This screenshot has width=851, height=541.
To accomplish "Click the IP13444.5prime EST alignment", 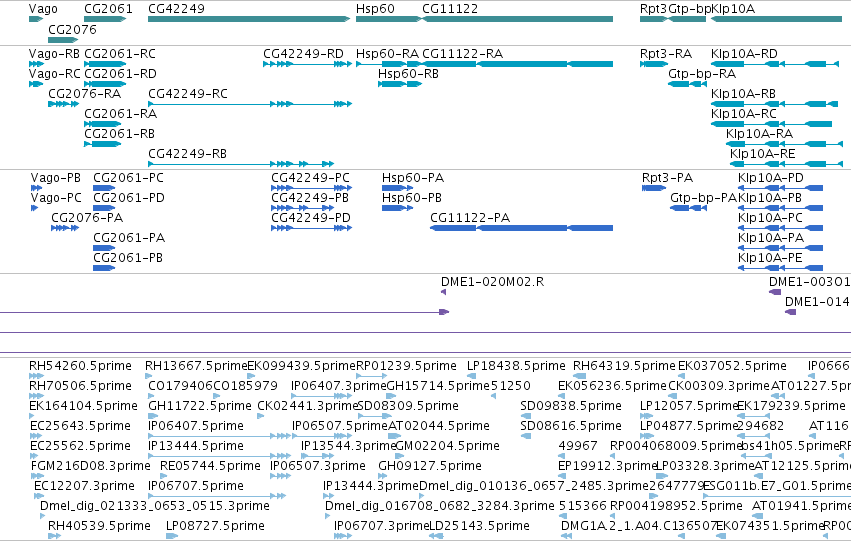I will pos(219,456).
